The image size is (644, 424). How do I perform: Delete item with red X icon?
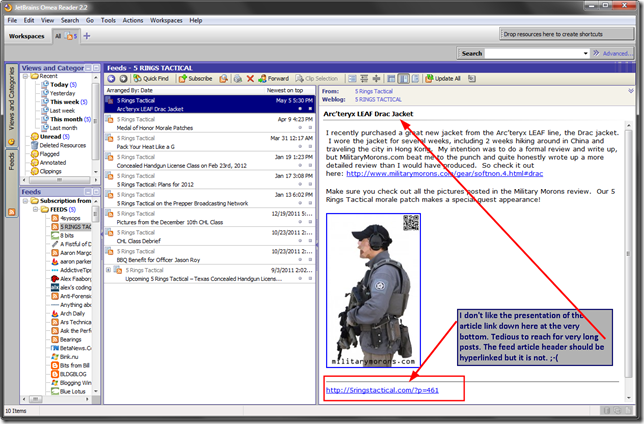tap(250, 78)
